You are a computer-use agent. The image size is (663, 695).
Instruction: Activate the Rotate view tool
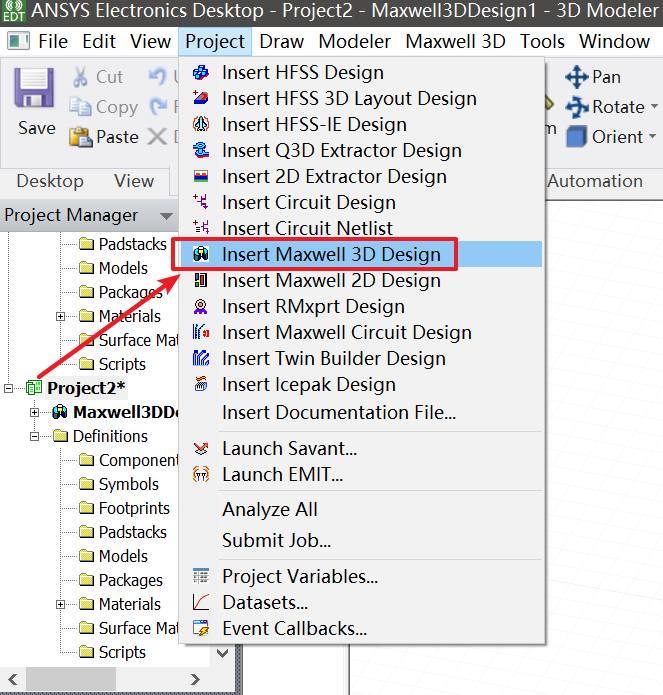[577, 107]
